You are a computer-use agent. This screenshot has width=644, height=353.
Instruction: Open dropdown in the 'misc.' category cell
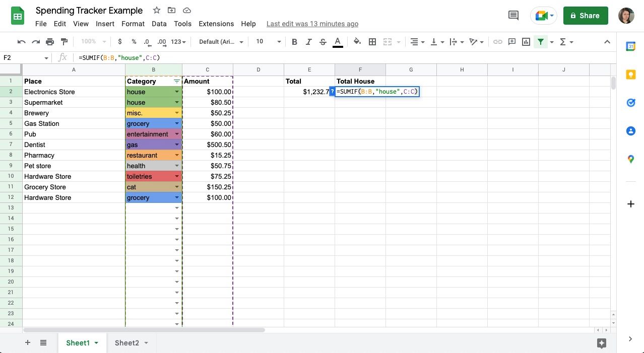(x=177, y=113)
